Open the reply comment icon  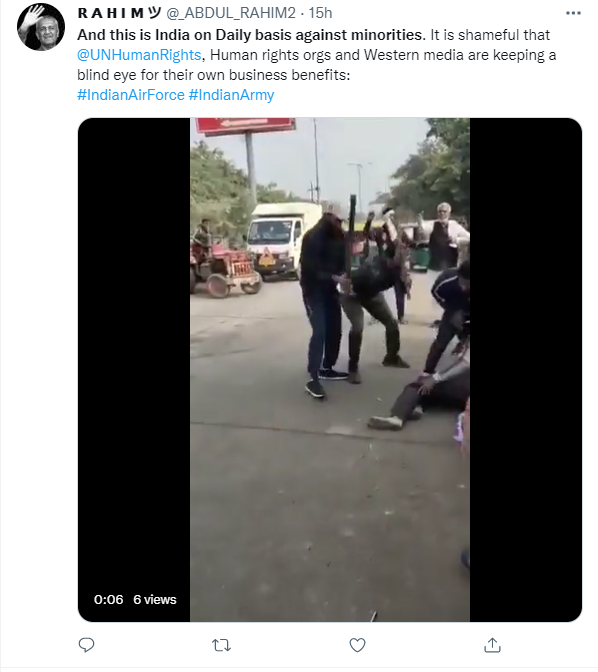[x=87, y=645]
